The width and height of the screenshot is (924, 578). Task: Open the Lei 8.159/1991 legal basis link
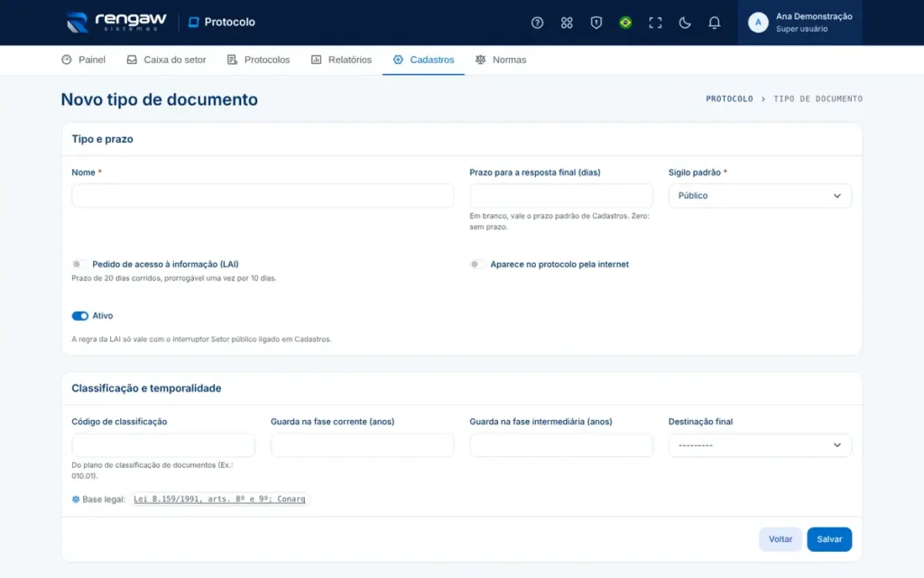tap(219, 499)
